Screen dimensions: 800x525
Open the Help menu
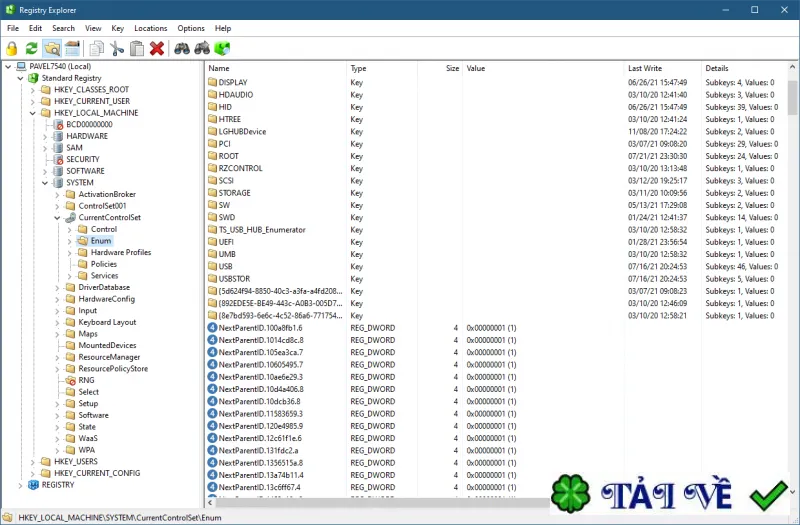click(222, 28)
